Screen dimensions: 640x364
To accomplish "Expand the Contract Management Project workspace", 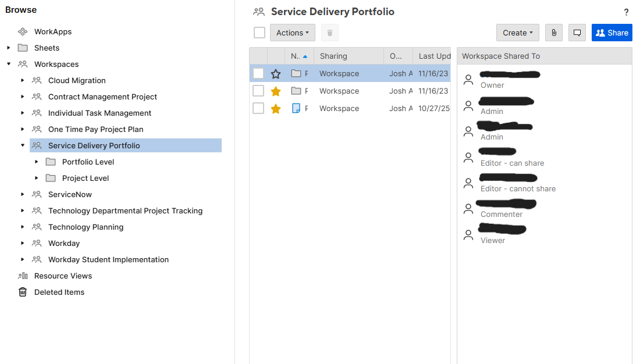I will pyautogui.click(x=23, y=97).
